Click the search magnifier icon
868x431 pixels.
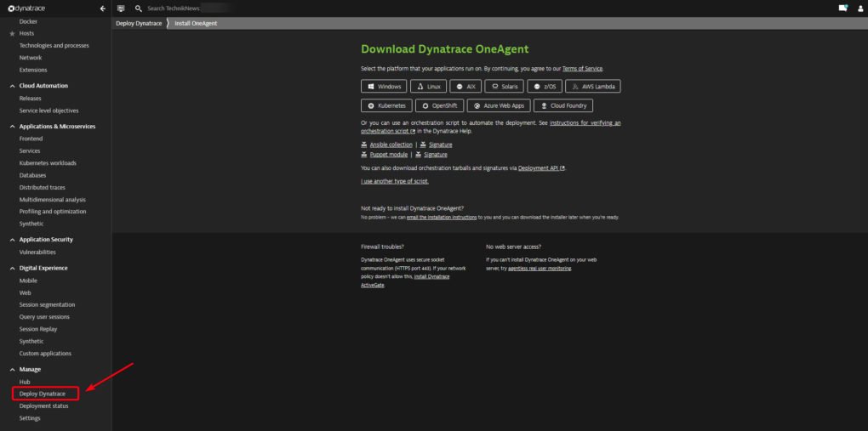point(138,8)
